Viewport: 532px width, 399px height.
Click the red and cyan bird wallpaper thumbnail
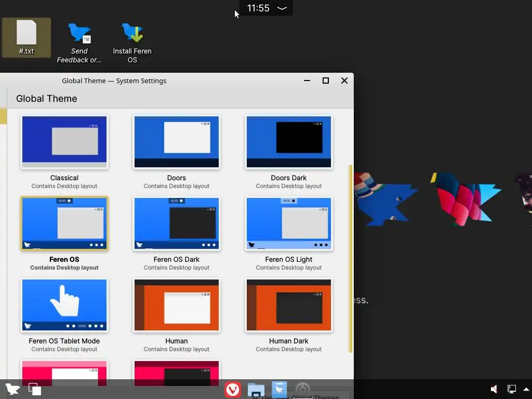tap(465, 199)
